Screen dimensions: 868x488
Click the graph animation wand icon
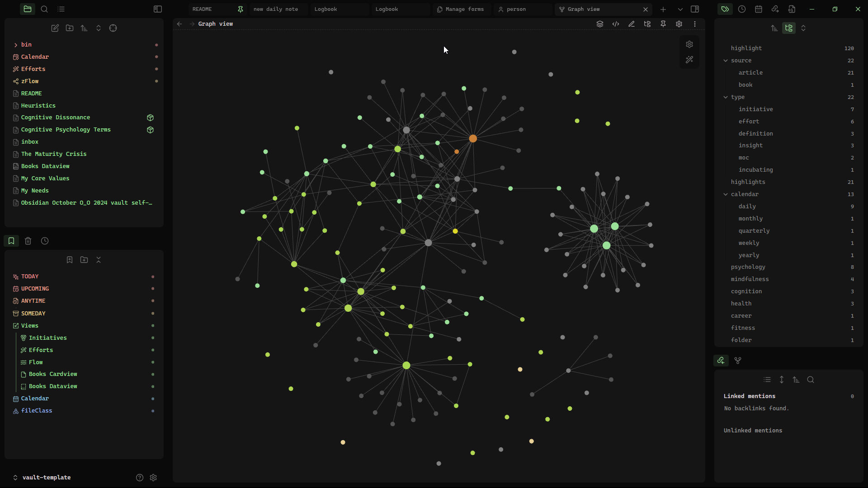(x=689, y=60)
